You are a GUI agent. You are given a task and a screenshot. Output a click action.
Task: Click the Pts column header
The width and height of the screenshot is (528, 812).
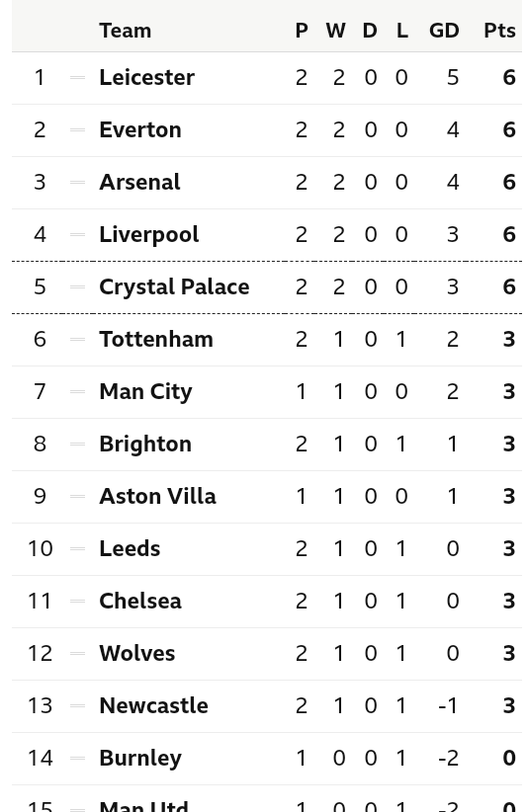(x=499, y=31)
